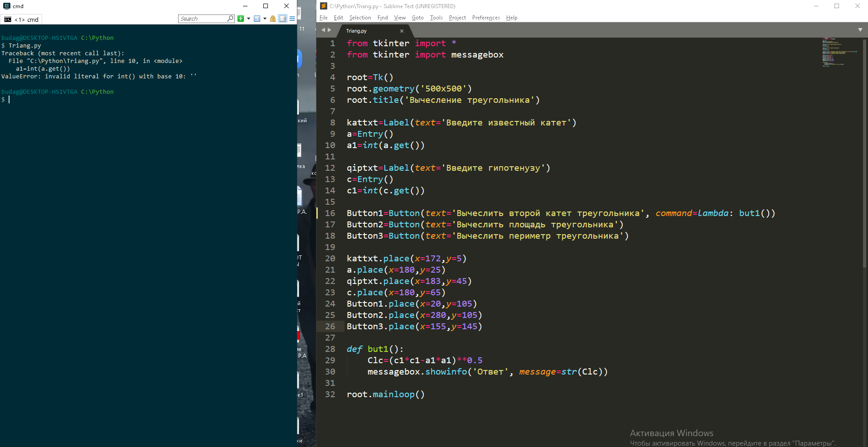Image resolution: width=868 pixels, height=447 pixels.
Task: Create a new console with green plus icon
Action: tap(241, 19)
